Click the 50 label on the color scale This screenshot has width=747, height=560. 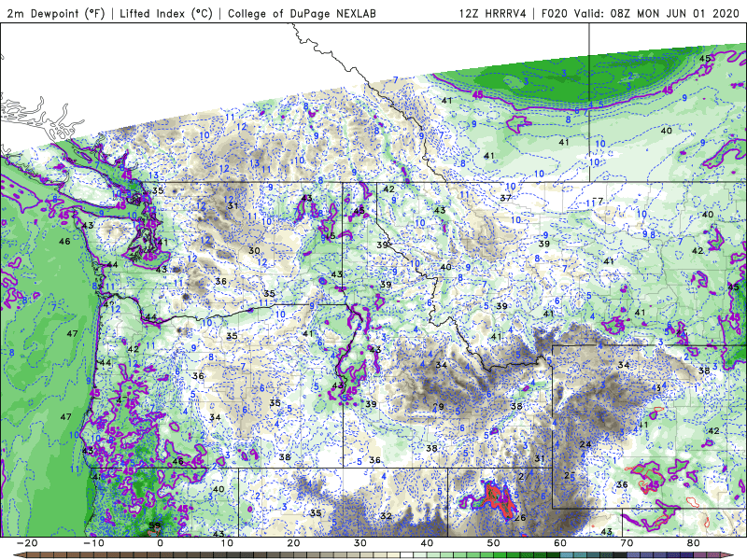click(494, 543)
